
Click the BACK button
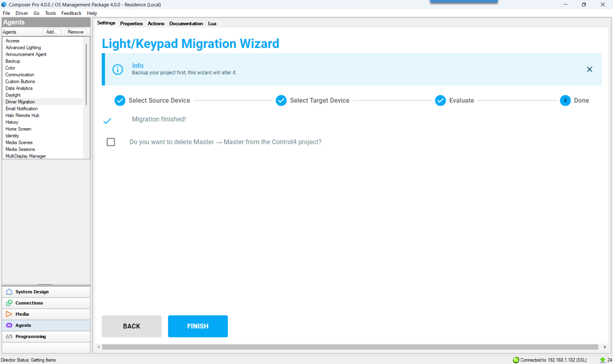pyautogui.click(x=132, y=326)
